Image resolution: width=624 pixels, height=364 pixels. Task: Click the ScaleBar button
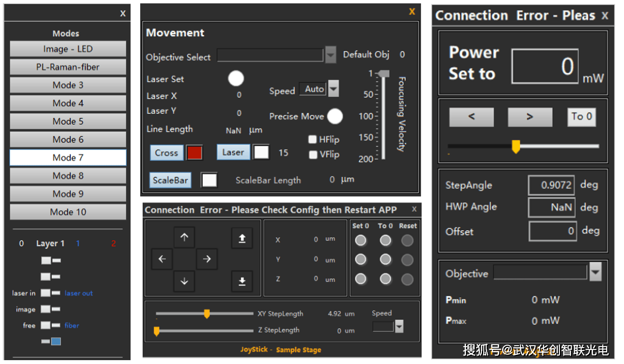[x=170, y=180]
